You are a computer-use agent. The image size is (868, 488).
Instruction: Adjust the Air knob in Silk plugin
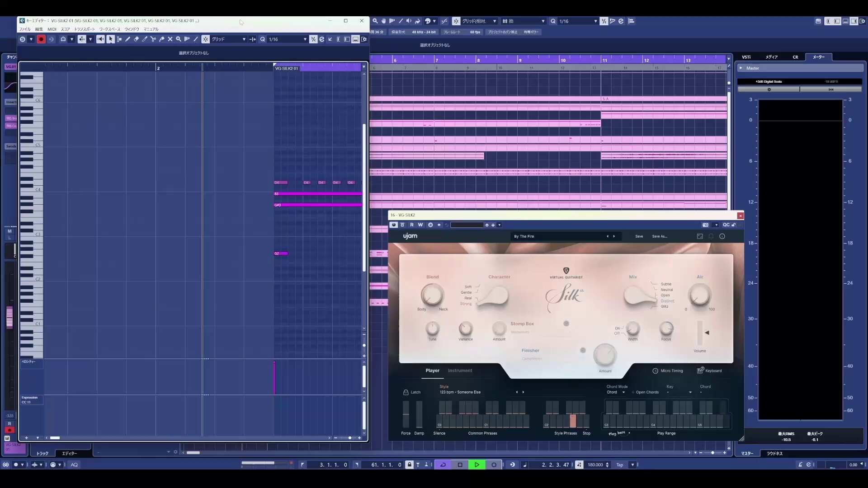tap(699, 295)
